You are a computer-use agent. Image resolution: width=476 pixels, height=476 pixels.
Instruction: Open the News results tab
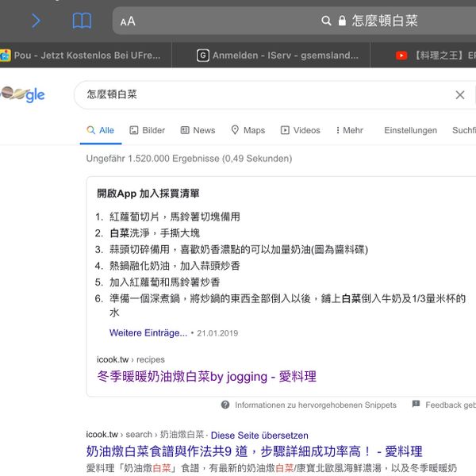coord(198,130)
